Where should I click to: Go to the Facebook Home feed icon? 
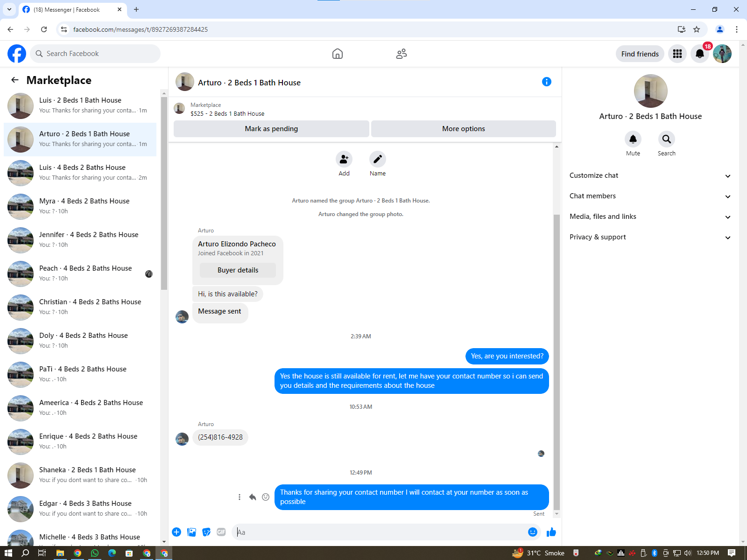pyautogui.click(x=338, y=54)
